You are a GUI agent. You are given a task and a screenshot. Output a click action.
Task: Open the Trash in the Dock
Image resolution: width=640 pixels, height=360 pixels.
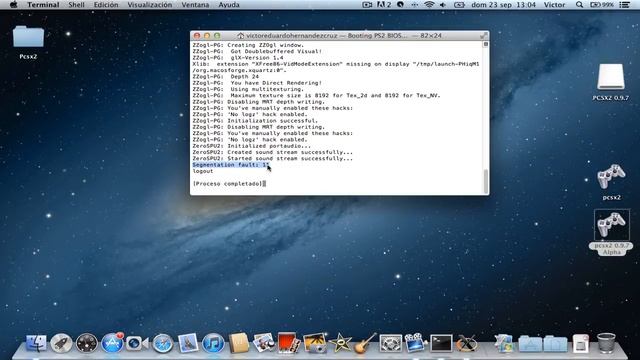point(606,343)
